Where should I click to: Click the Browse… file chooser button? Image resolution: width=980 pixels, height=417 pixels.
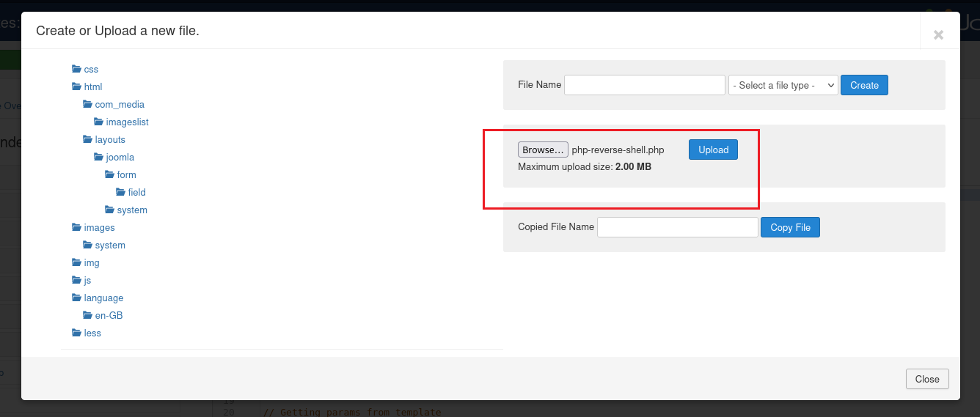543,150
